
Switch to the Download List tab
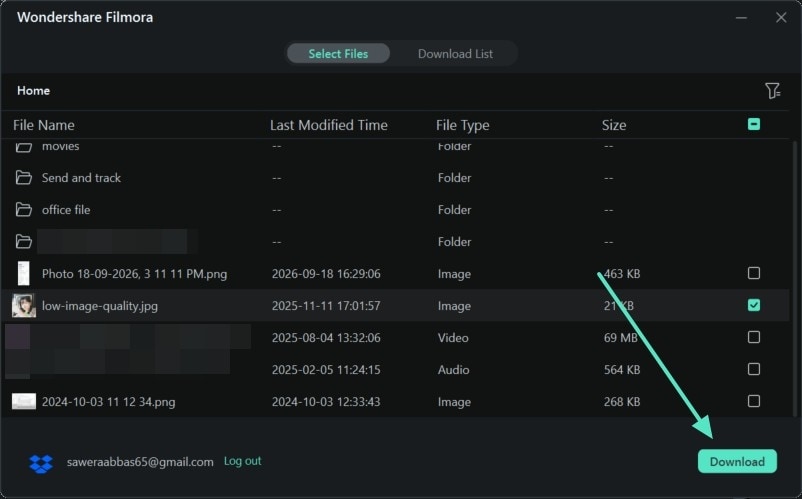[455, 54]
